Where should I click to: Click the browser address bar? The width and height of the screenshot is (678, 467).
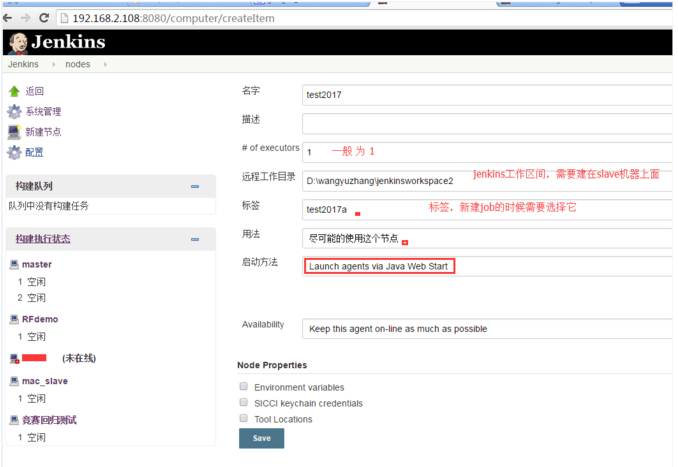(364, 18)
